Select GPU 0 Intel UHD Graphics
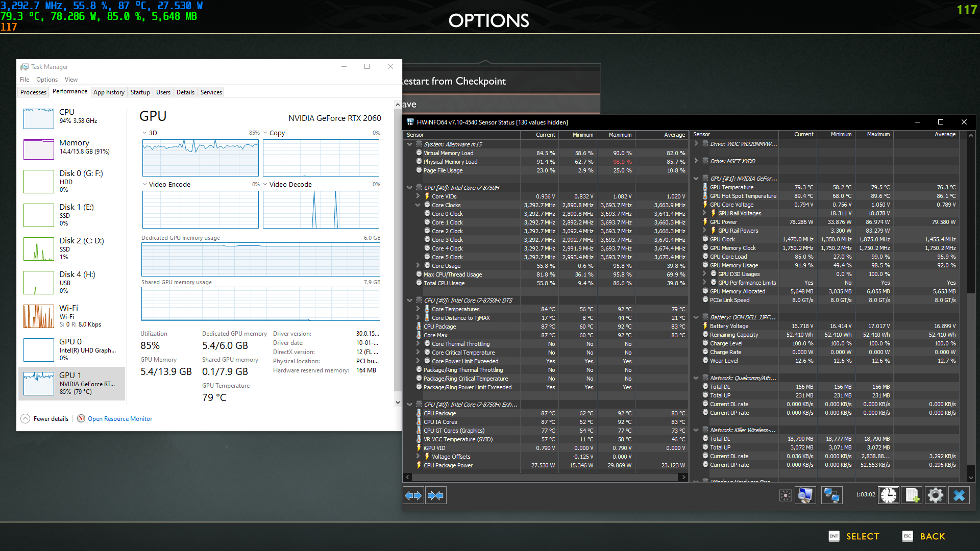The image size is (980, 551). tap(72, 349)
